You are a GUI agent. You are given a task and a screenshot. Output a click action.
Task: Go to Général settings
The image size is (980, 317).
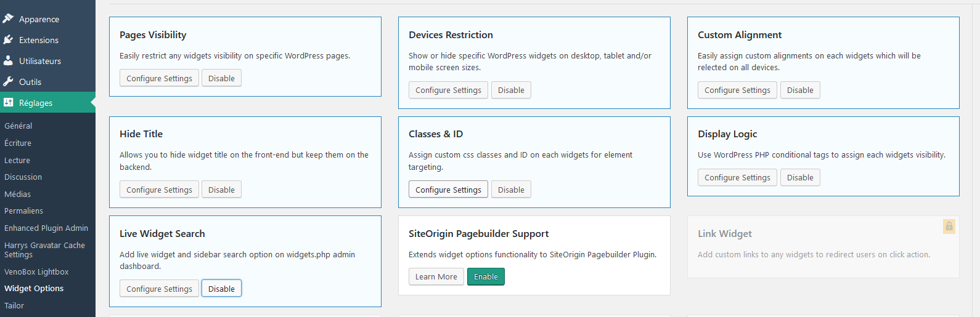pyautogui.click(x=18, y=126)
